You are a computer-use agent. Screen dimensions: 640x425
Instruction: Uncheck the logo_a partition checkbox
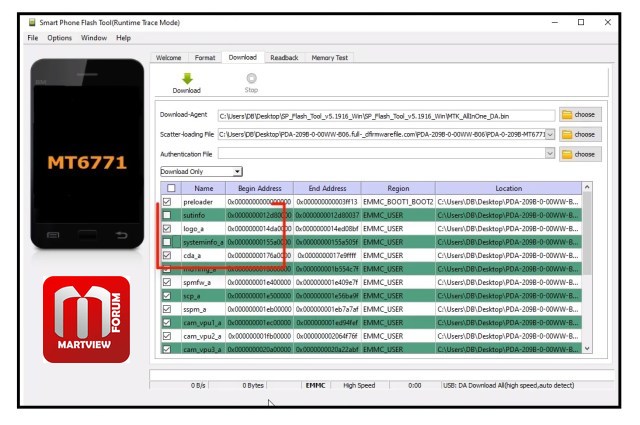click(167, 229)
